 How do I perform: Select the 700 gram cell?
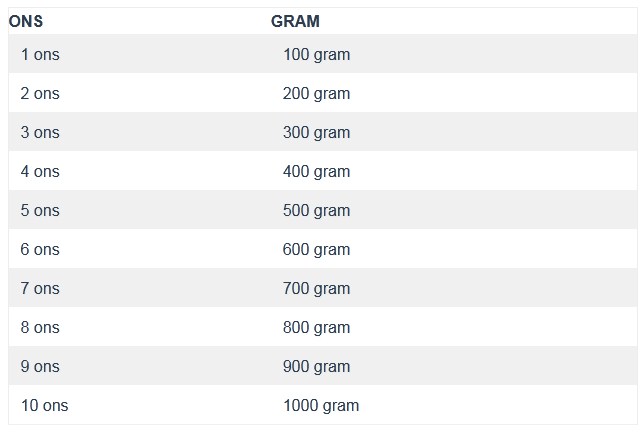(317, 288)
